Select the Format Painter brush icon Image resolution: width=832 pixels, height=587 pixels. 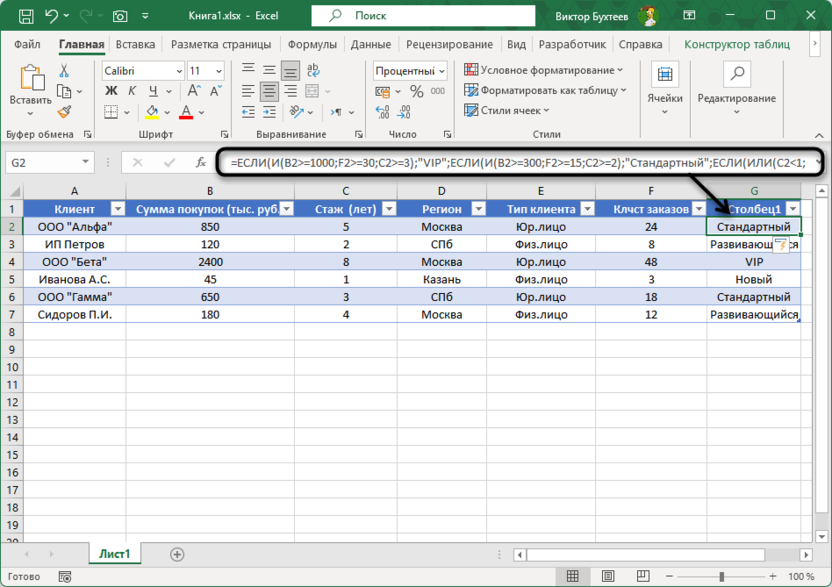tap(65, 112)
